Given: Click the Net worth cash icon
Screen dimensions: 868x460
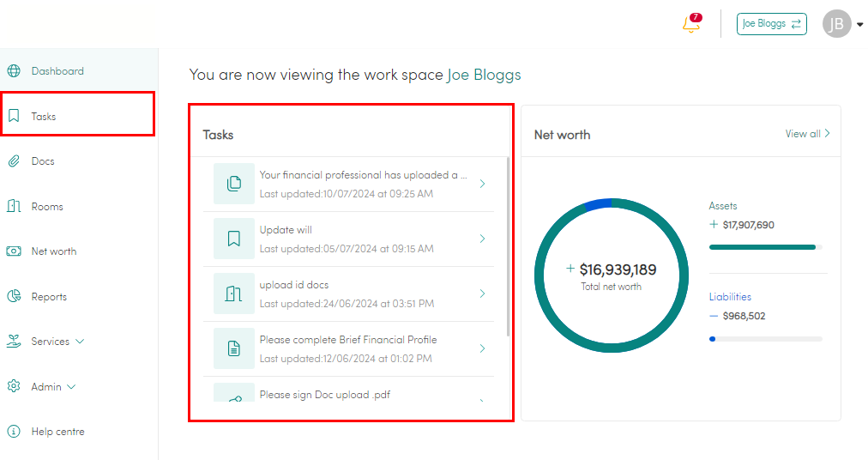Looking at the screenshot, I should click(x=14, y=251).
